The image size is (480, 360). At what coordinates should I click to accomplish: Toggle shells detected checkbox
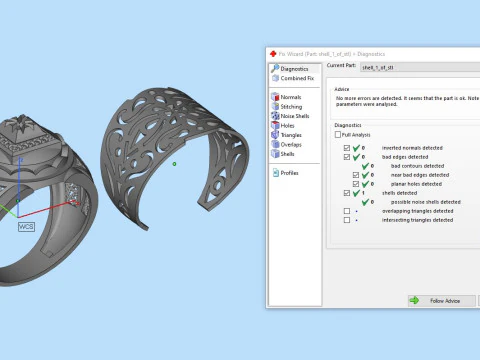(347, 193)
